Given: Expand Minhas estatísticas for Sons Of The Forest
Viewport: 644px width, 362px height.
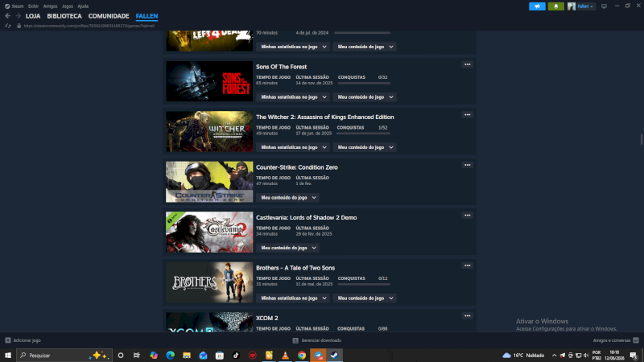Looking at the screenshot, I should [293, 97].
